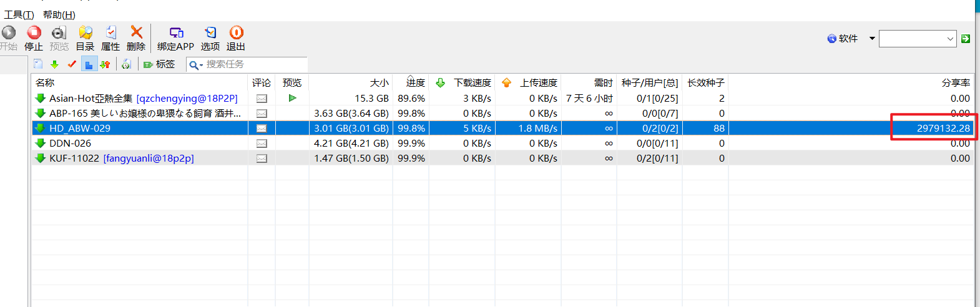Image resolution: width=980 pixels, height=307 pixels.
Task: Toggle the blue highlighted filter button
Action: point(89,64)
